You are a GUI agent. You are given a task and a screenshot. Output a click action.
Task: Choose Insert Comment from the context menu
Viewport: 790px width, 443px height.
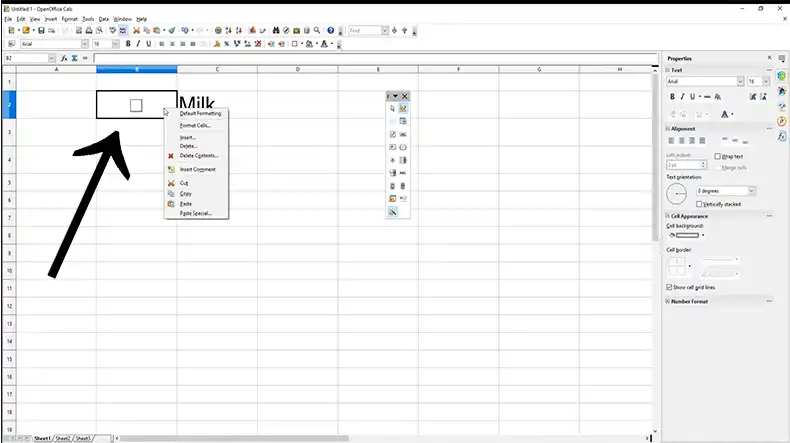point(196,169)
